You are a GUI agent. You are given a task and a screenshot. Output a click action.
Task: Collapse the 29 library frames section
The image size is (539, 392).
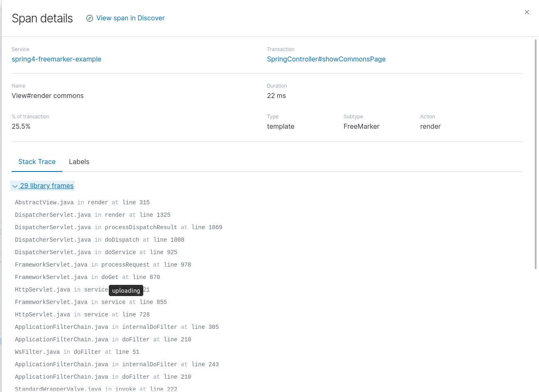43,186
